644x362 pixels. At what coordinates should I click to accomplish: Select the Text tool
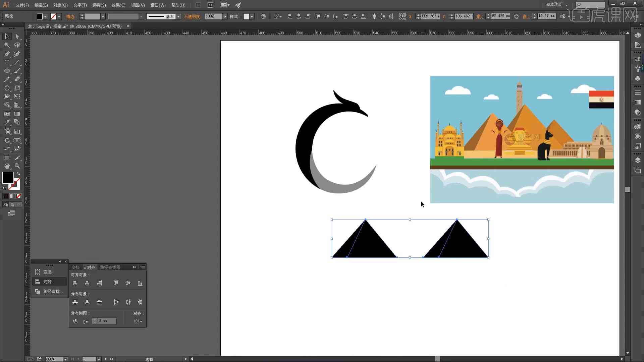click(x=7, y=62)
